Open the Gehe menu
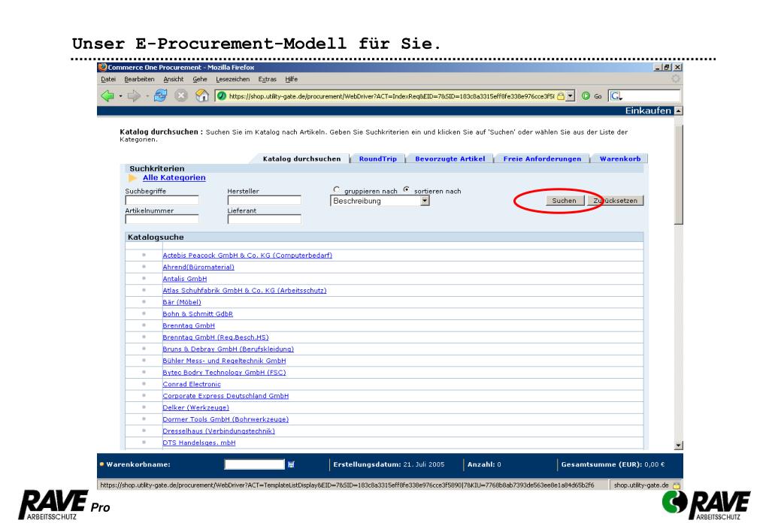The height and width of the screenshot is (532, 769). pos(200,80)
